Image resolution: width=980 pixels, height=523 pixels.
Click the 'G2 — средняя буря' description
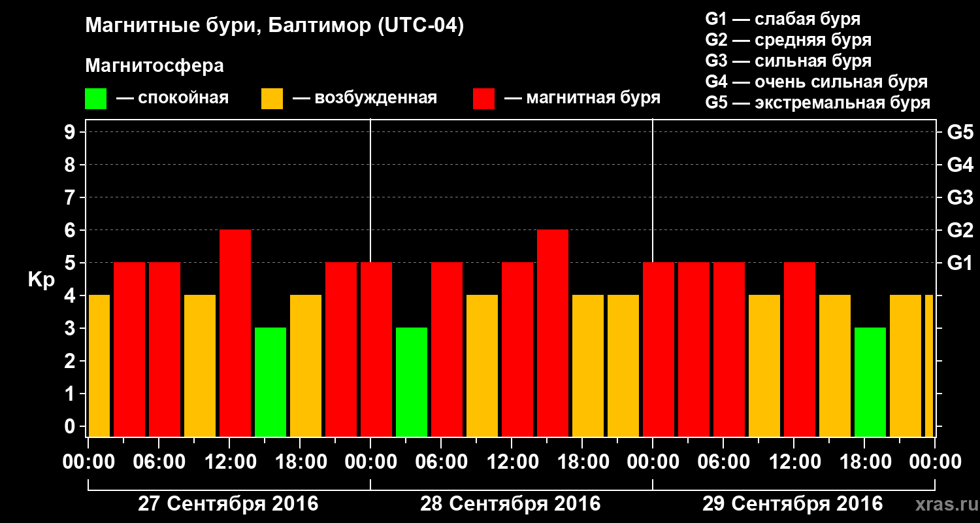[788, 40]
